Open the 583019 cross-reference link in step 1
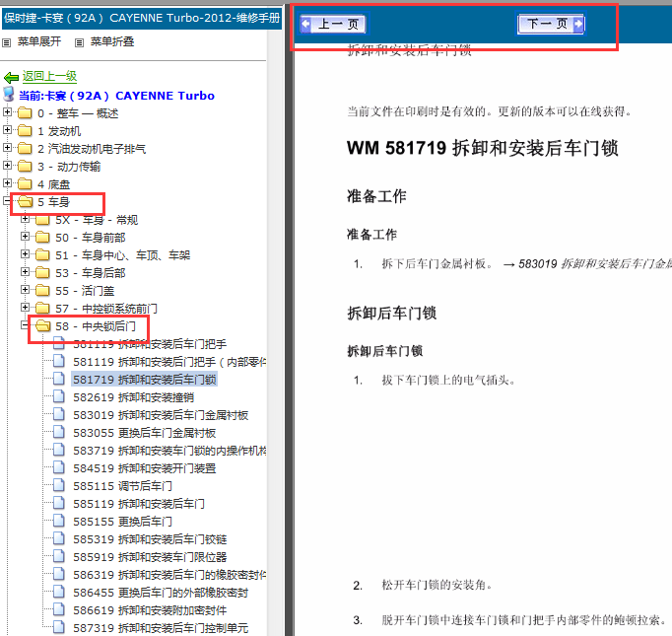Screen dimensions: 672x636 (595, 263)
